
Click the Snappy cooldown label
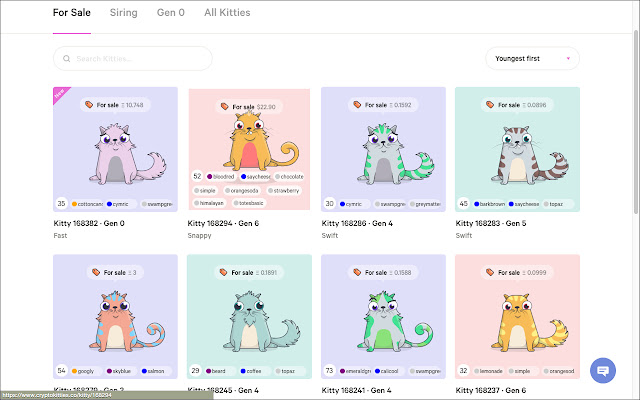[x=200, y=236]
